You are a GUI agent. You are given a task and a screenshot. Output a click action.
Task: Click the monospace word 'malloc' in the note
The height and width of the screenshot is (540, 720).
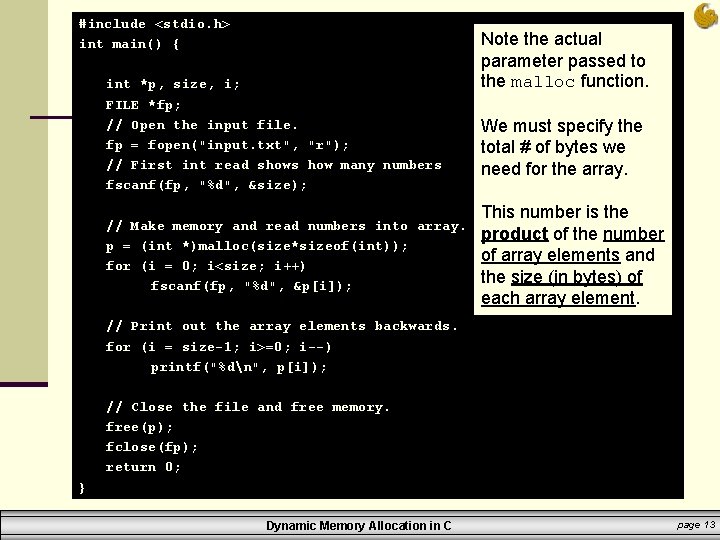point(543,82)
